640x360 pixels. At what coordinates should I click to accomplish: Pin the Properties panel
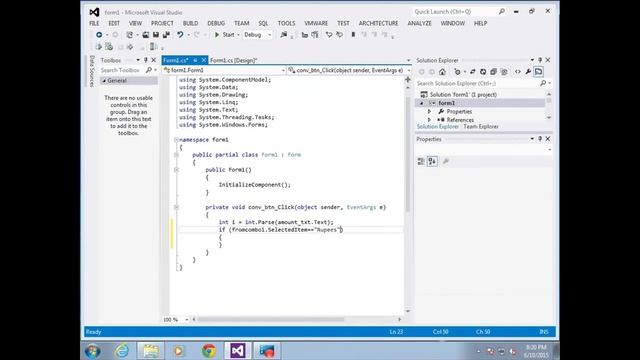[x=540, y=139]
